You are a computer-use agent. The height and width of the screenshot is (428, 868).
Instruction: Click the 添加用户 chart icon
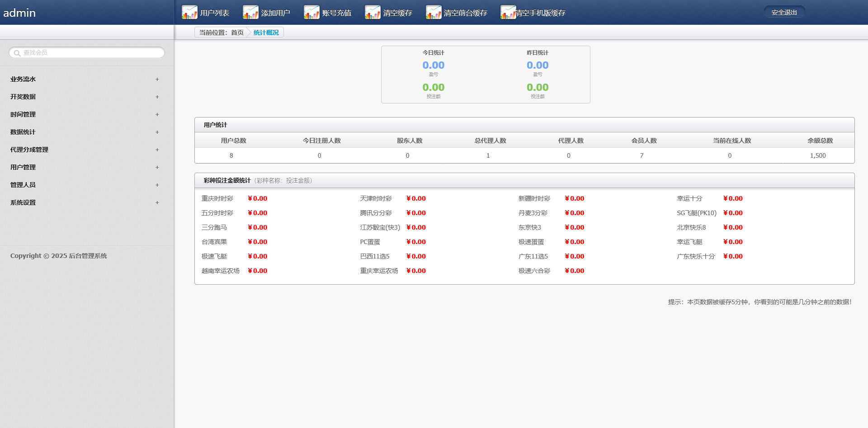click(250, 13)
